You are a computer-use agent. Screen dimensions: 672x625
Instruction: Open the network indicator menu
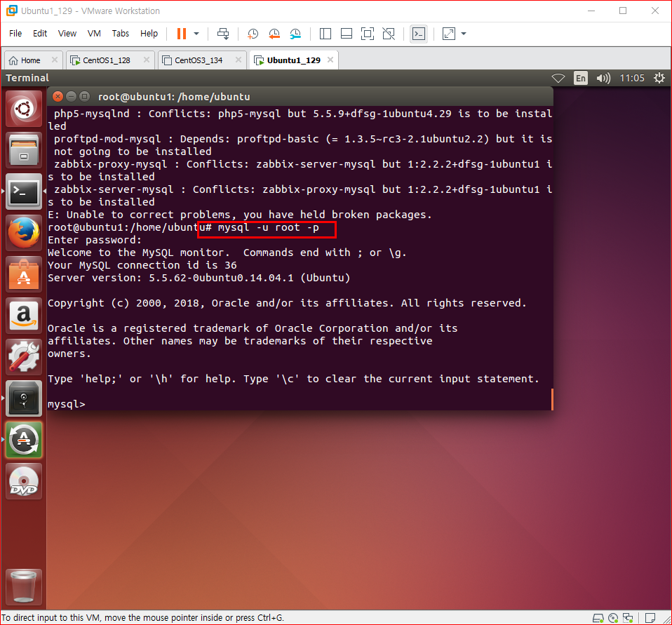[x=558, y=78]
